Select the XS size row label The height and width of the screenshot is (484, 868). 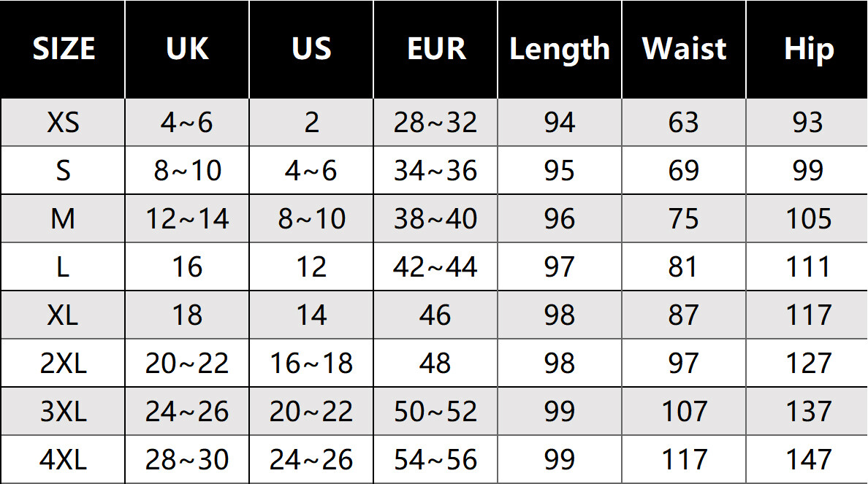click(64, 123)
